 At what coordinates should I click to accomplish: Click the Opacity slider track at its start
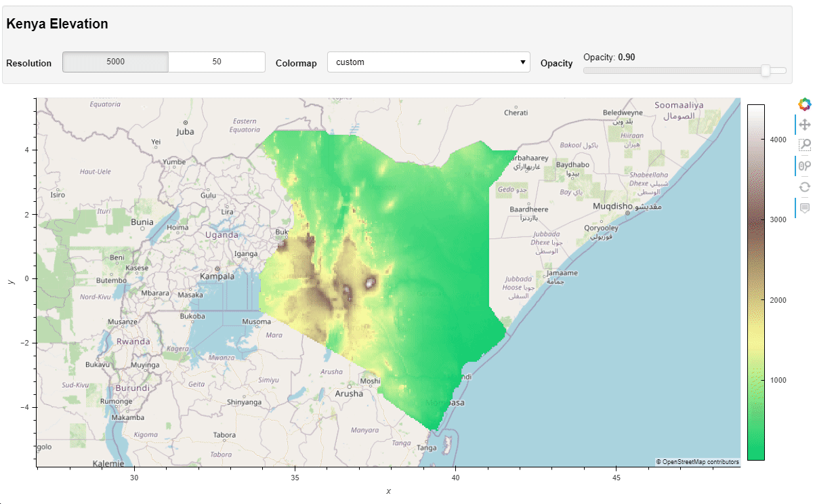click(587, 70)
